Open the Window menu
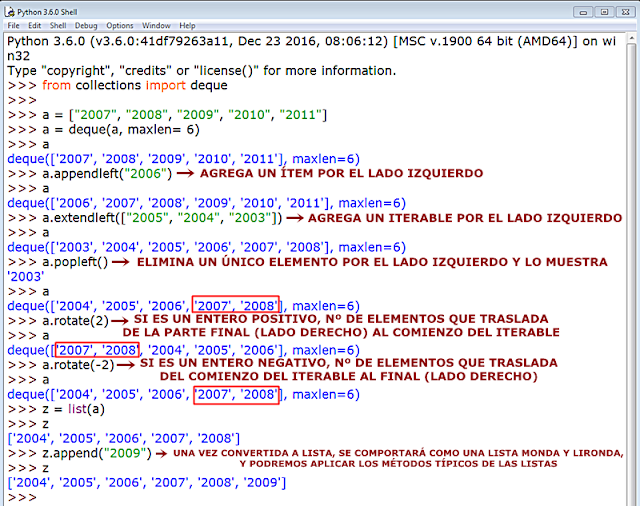This screenshot has height=506, width=640. (156, 26)
